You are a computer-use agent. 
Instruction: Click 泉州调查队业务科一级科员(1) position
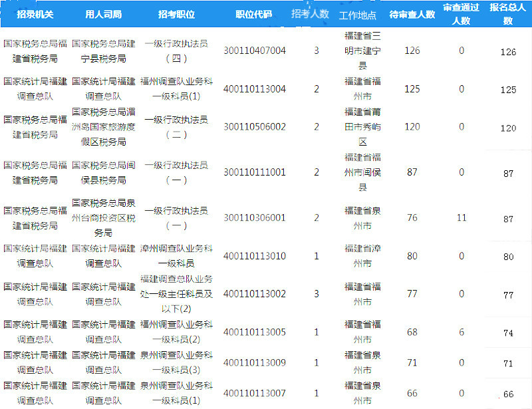coord(176,394)
